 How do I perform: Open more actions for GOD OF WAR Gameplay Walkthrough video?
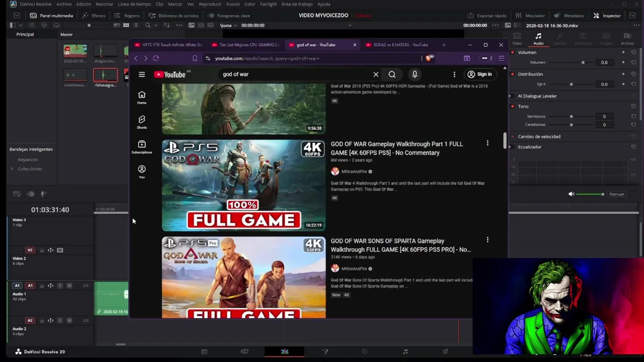488,143
